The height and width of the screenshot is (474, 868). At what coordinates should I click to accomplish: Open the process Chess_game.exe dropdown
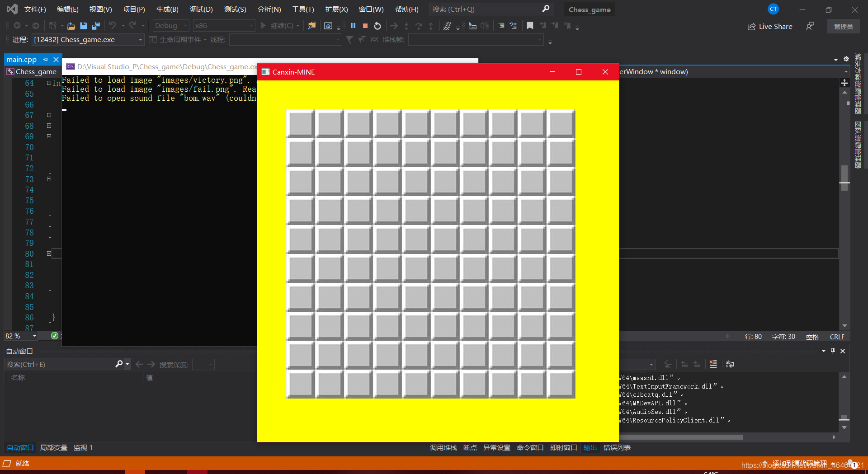pyautogui.click(x=88, y=40)
